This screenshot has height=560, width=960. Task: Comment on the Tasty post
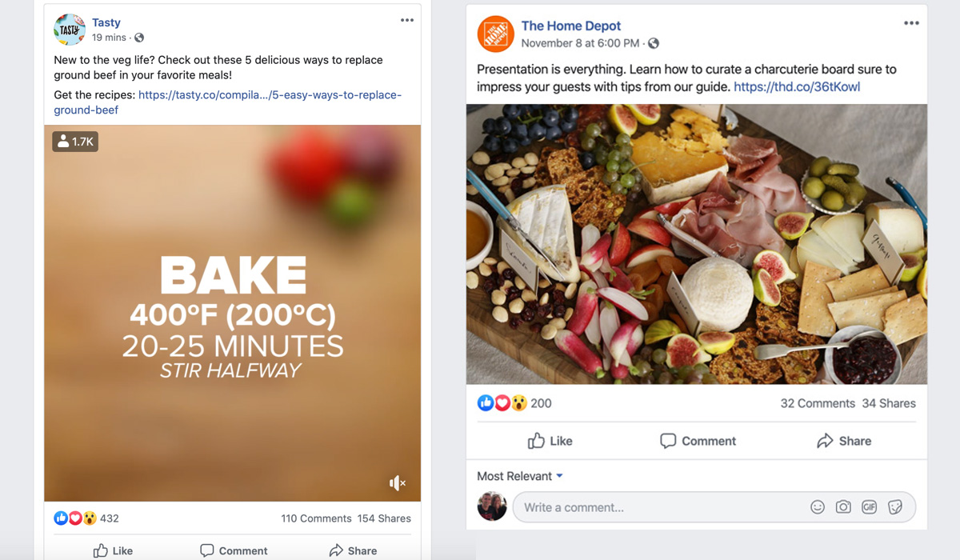[x=234, y=550]
